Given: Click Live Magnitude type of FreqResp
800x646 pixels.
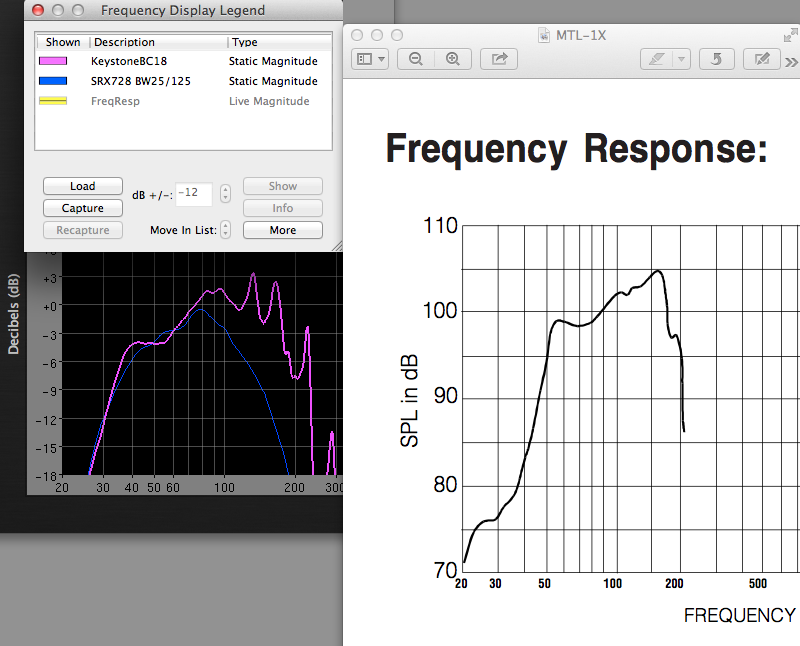Looking at the screenshot, I should coord(269,101).
